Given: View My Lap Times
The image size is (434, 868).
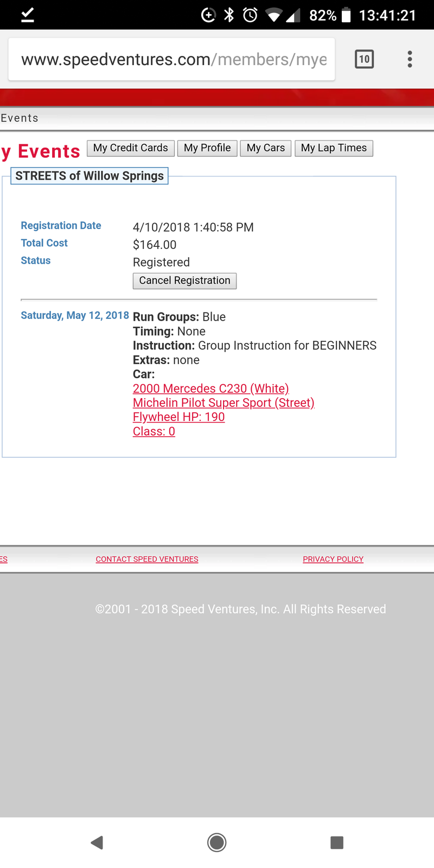Looking at the screenshot, I should tap(334, 148).
